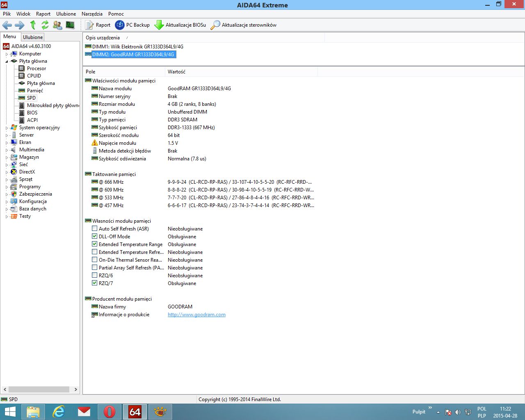Collapse the top-level Płyta główna tree node
This screenshot has width=525, height=420.
click(x=7, y=62)
